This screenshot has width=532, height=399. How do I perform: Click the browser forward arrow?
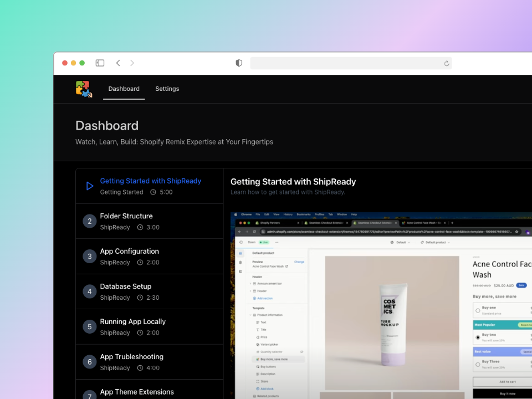[132, 63]
